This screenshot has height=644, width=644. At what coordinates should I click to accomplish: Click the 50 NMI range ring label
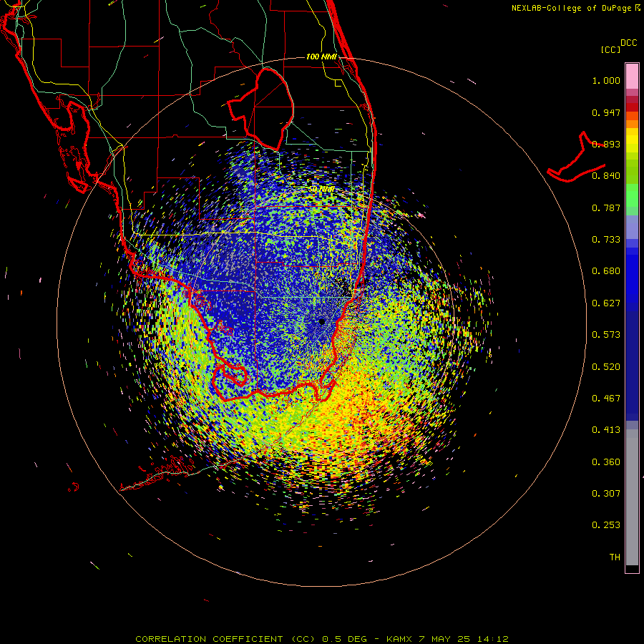pyautogui.click(x=321, y=189)
